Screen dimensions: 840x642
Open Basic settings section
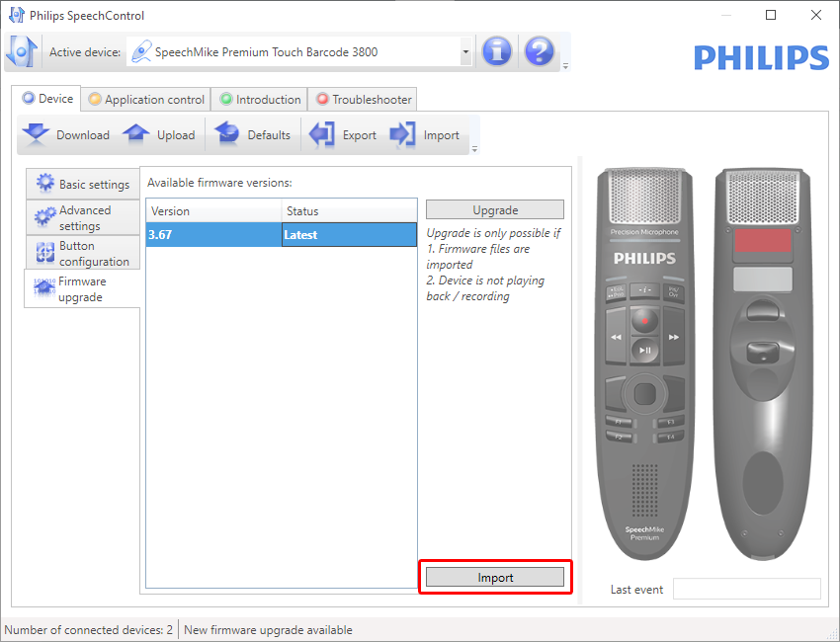(x=83, y=184)
